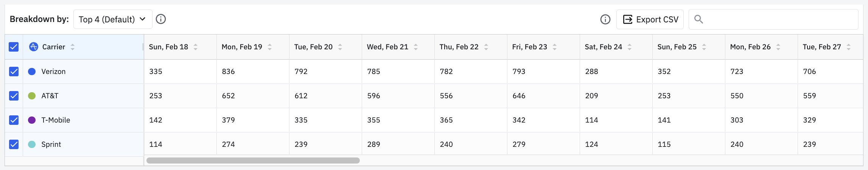Open the Top 4 (Default) breakdown dropdown
Screen dimensions: 868x170
112,19
